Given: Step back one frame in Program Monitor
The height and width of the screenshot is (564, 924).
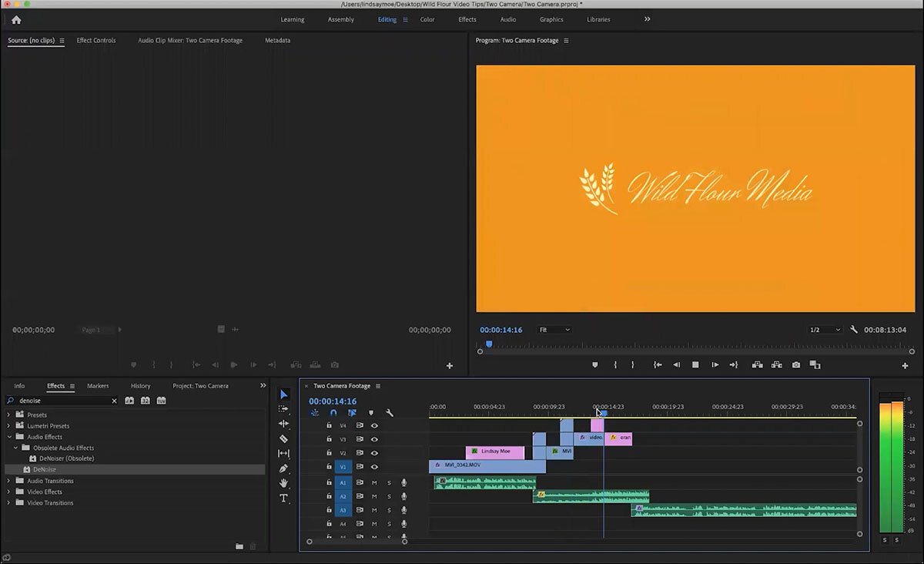Looking at the screenshot, I should pos(677,365).
